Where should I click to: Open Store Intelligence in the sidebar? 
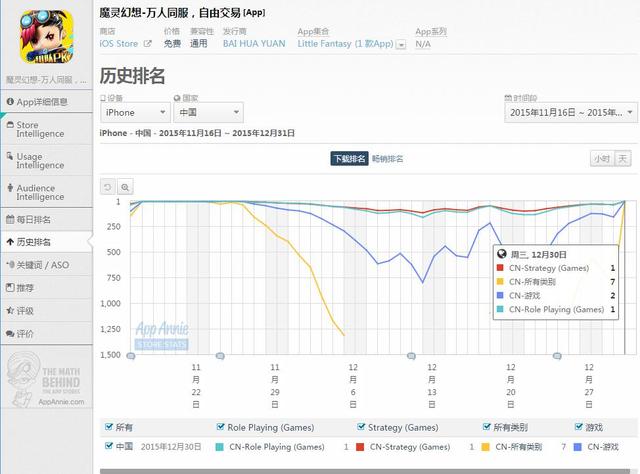[x=47, y=129]
